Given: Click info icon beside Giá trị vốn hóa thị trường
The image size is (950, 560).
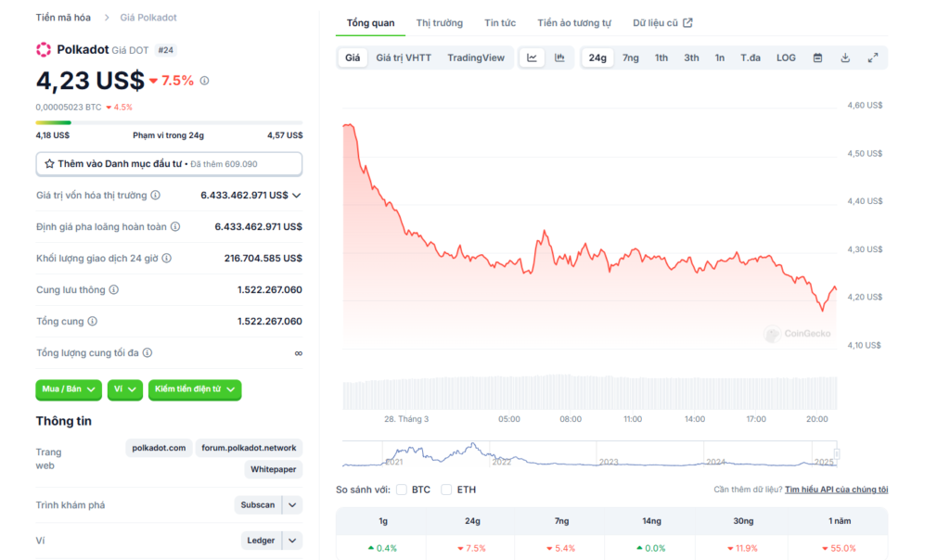Looking at the screenshot, I should pyautogui.click(x=156, y=196).
